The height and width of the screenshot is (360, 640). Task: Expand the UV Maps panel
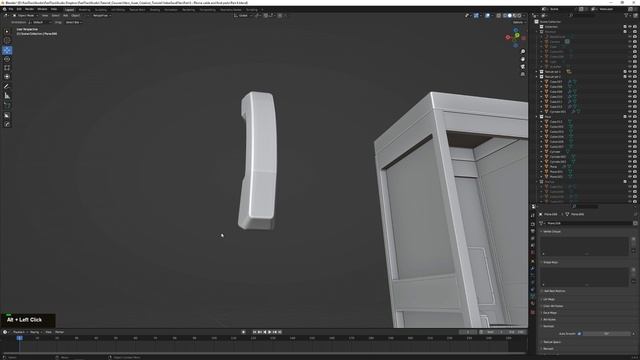pos(549,299)
